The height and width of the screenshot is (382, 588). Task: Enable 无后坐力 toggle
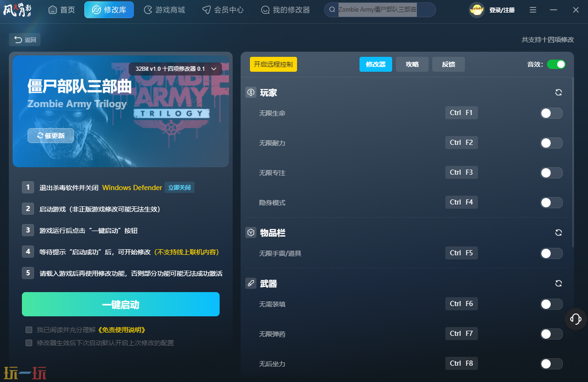(552, 364)
